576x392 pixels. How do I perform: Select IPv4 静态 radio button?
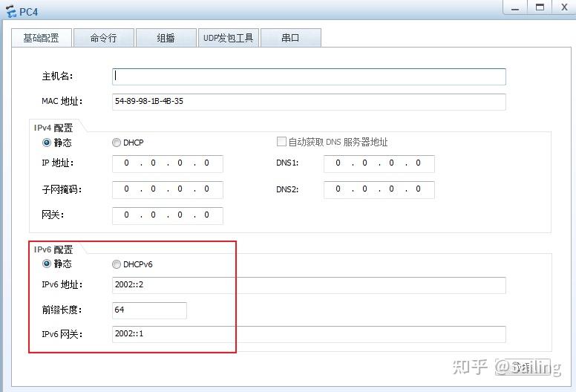click(x=47, y=143)
